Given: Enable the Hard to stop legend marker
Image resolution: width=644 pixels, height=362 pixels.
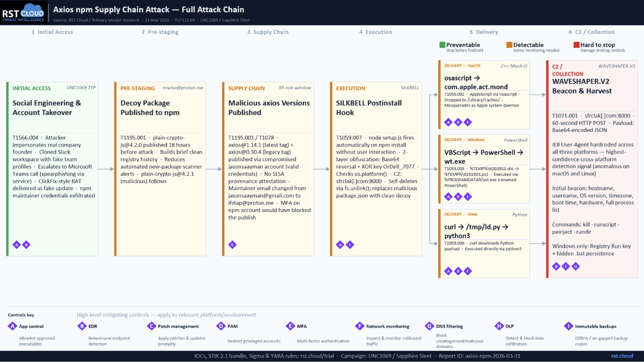Looking at the screenshot, I should click(597, 45).
